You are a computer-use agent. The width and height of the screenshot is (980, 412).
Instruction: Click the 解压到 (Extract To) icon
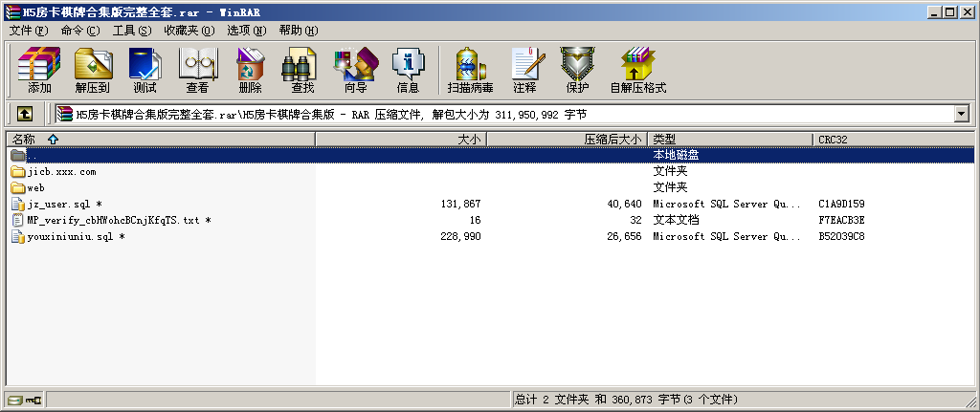[x=93, y=70]
